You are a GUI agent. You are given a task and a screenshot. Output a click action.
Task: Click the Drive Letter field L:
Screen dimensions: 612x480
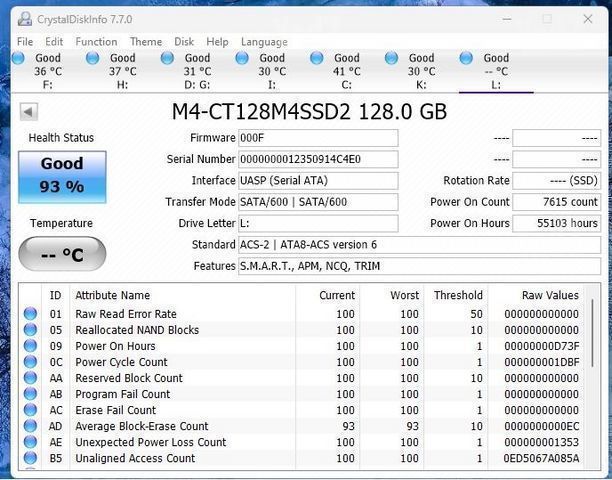pos(318,223)
